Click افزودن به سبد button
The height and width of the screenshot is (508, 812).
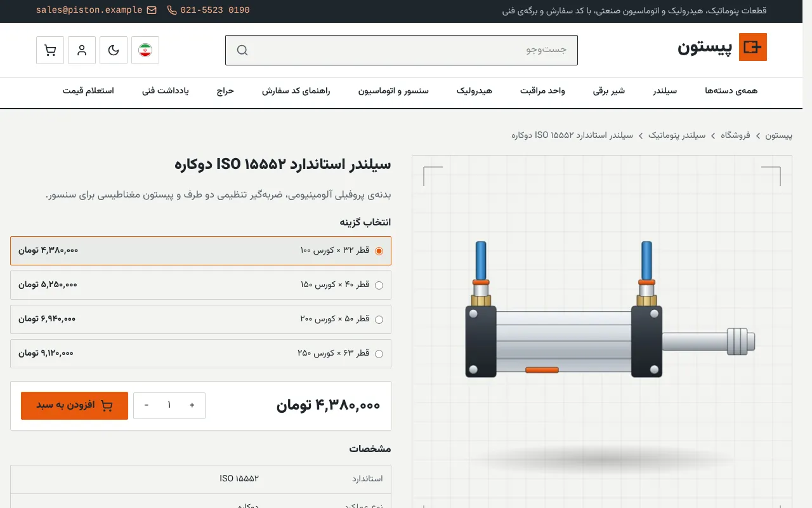pyautogui.click(x=74, y=406)
